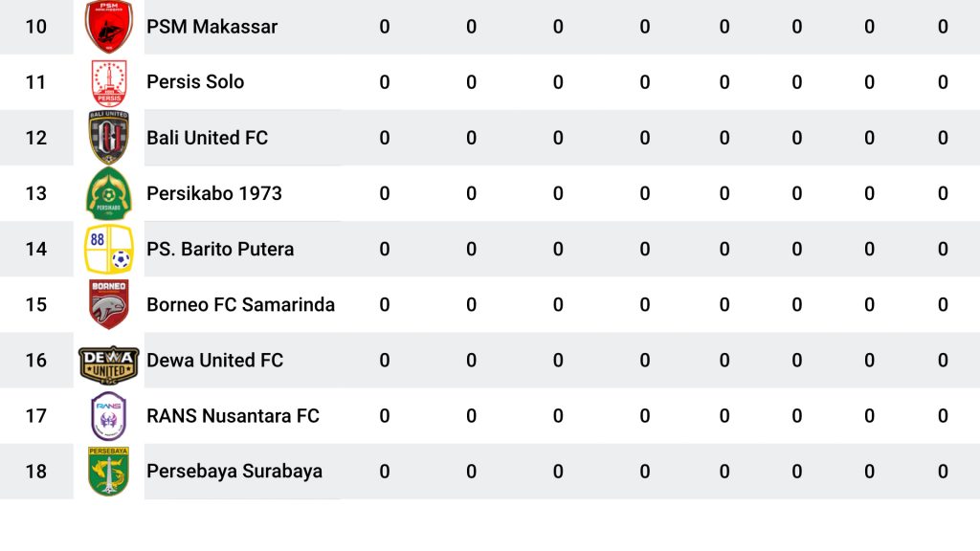Click the PSM Makassar club logo

tap(109, 26)
